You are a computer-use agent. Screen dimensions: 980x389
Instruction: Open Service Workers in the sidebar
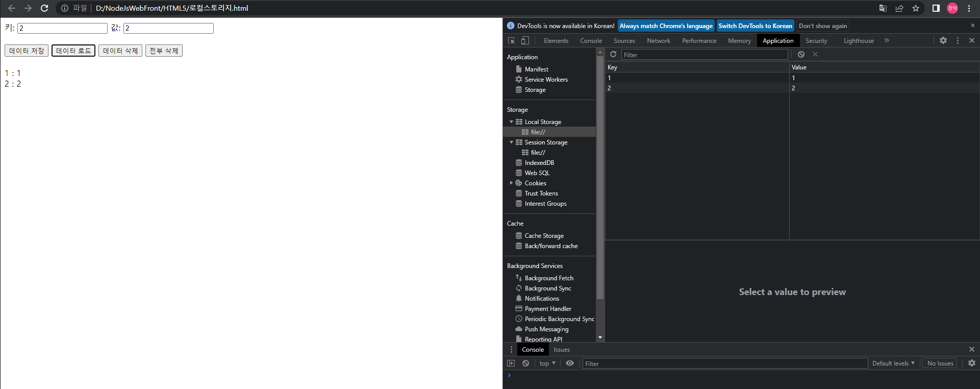tap(546, 80)
